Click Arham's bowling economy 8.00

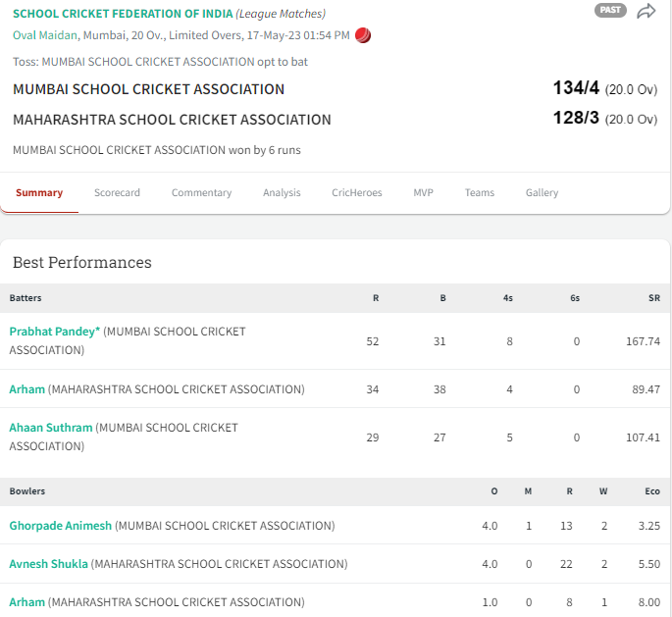point(648,602)
